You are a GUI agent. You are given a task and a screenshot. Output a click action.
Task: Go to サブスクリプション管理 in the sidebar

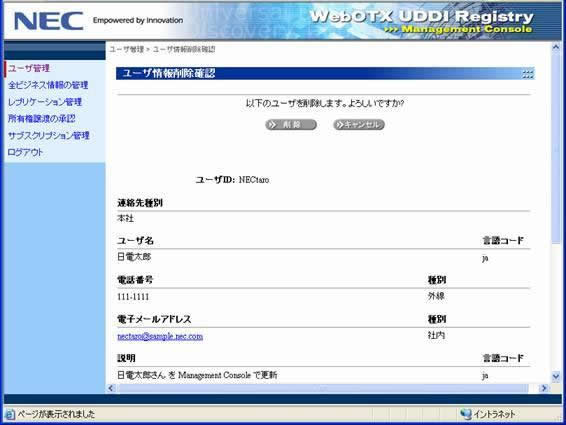(x=49, y=135)
